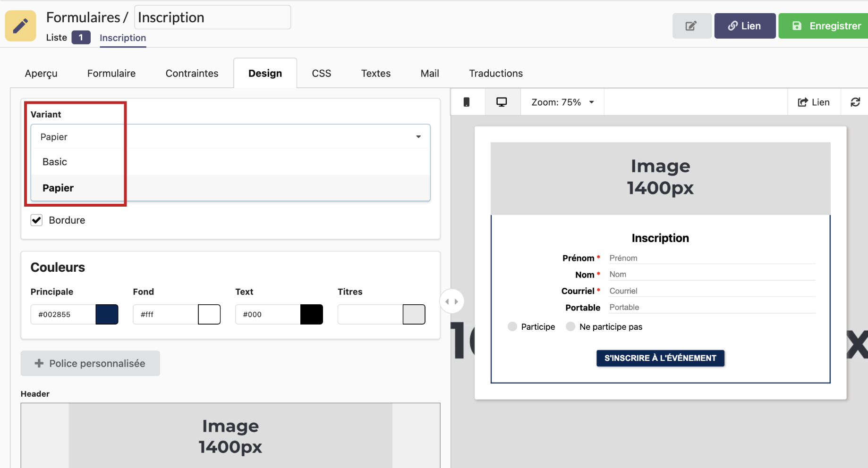
Task: Select Ne participe pas radio button
Action: (x=570, y=327)
